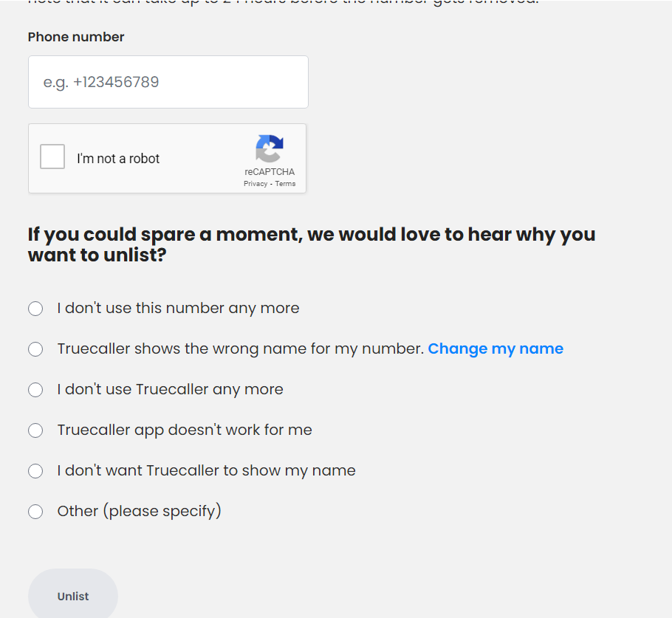The height and width of the screenshot is (618, 672).
Task: Select I don't want Truecaller to show my name
Action: (35, 471)
